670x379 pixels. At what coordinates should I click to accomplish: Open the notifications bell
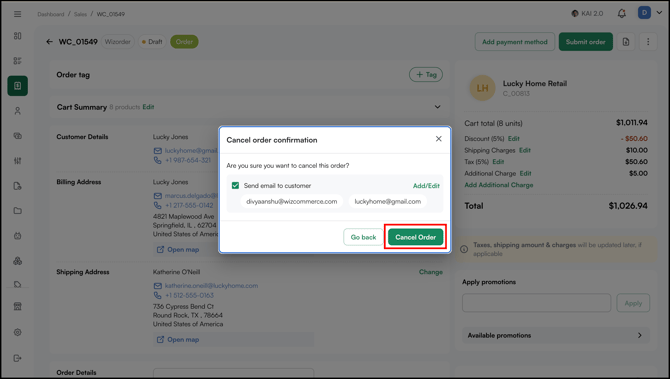pyautogui.click(x=622, y=14)
